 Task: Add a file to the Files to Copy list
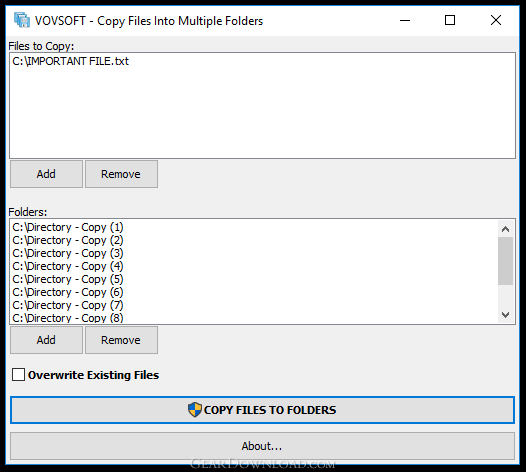pos(46,174)
